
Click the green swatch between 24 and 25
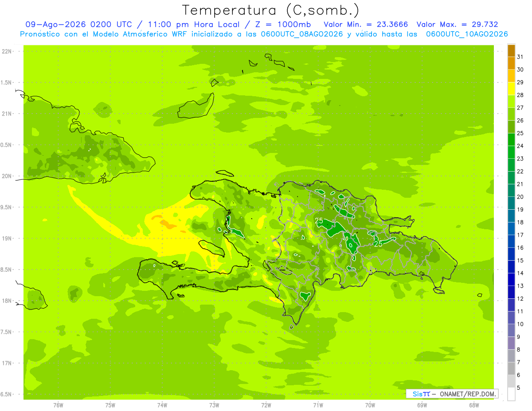coord(511,139)
